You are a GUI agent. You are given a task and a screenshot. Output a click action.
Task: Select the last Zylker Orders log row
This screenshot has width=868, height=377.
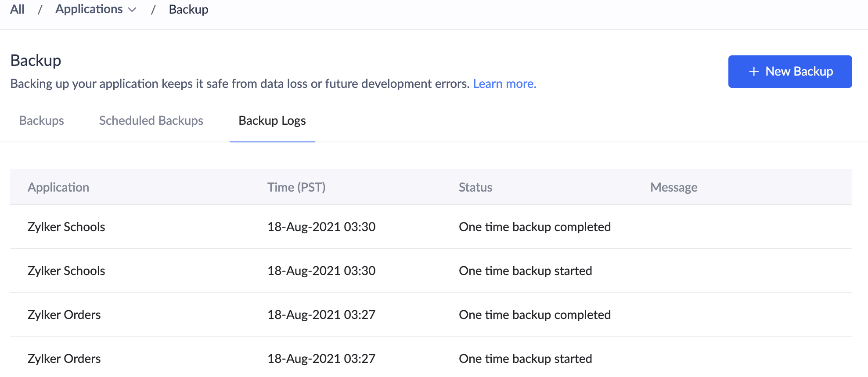click(x=64, y=359)
